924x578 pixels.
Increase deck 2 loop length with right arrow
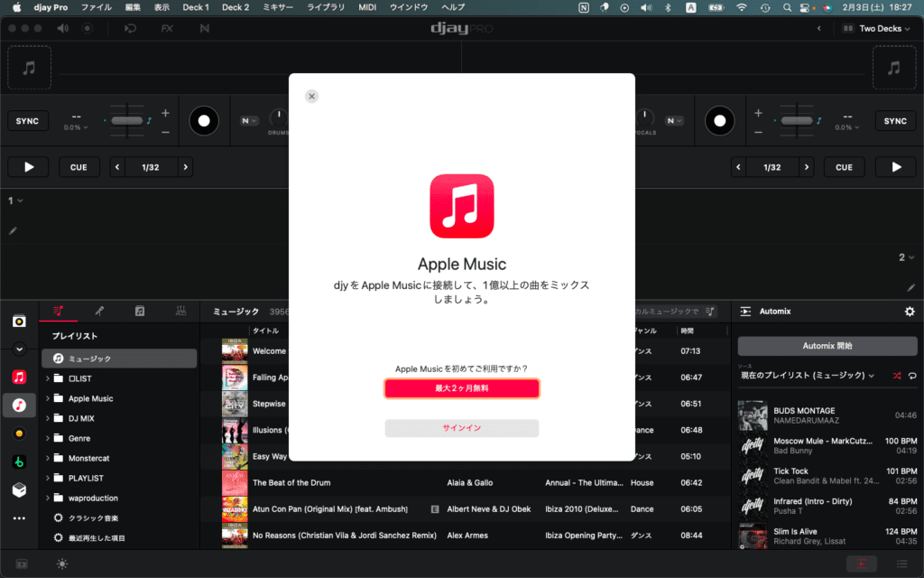[807, 167]
